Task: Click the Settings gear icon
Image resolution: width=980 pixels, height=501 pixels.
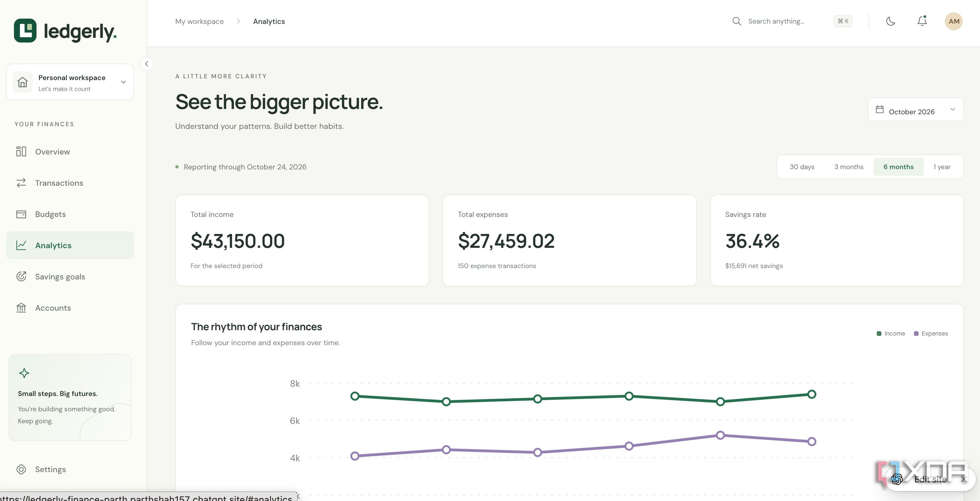Action: (x=21, y=469)
